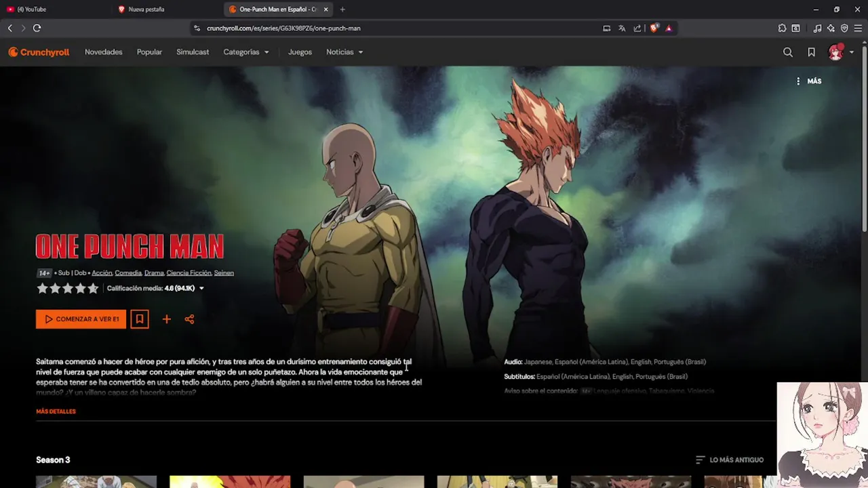Click the cast screen icon in address bar
Image resolution: width=868 pixels, height=488 pixels.
click(607, 28)
